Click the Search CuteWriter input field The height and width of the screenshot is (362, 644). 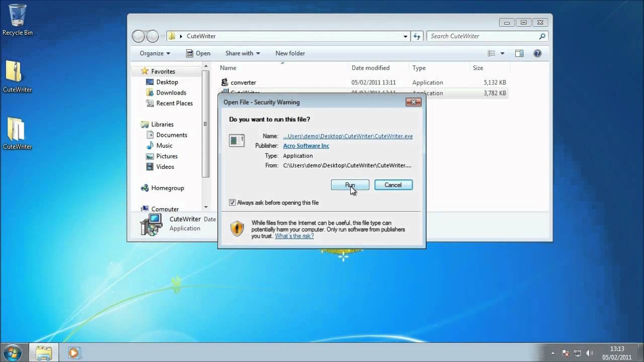coord(483,36)
